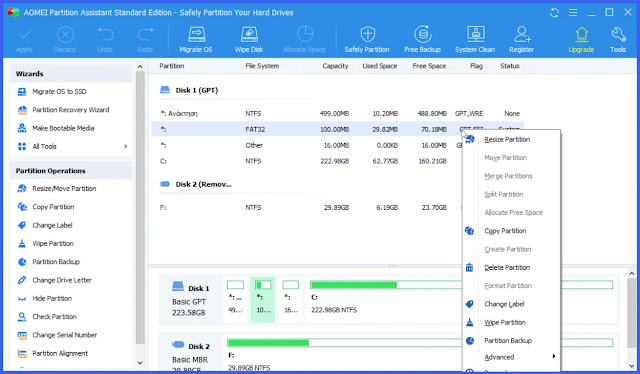640x374 pixels.
Task: Click the disk map scroll up arrow
Action: [631, 274]
